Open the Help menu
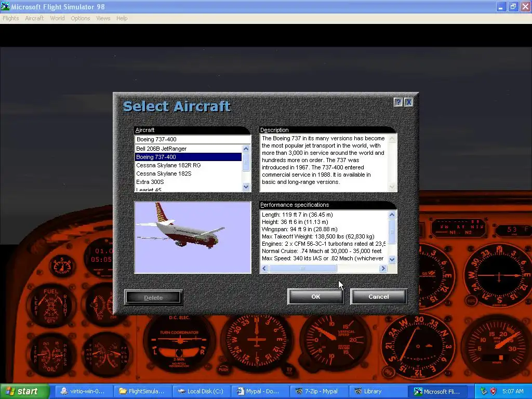Image resolution: width=532 pixels, height=399 pixels. pyautogui.click(x=122, y=18)
